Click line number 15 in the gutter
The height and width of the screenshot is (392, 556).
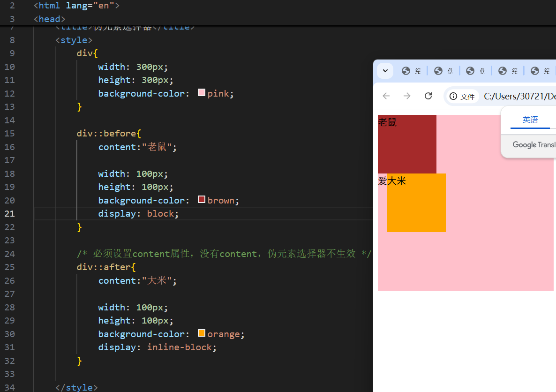pyautogui.click(x=9, y=133)
